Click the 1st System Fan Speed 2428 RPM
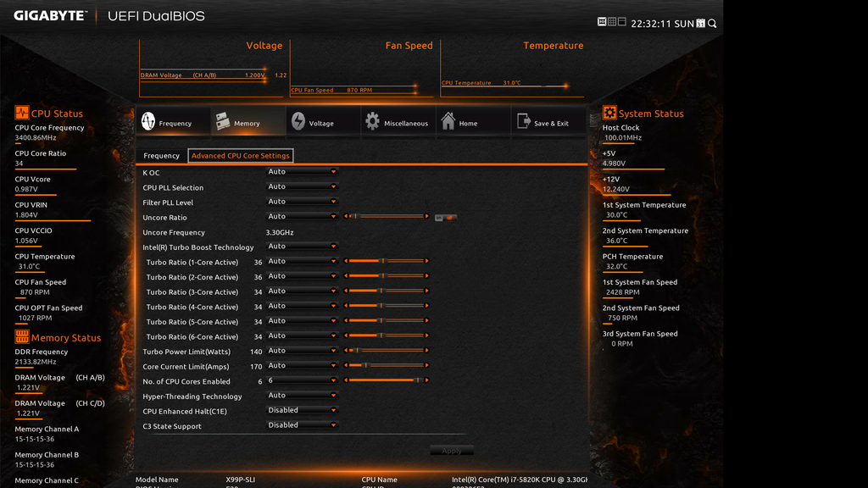This screenshot has height=488, width=868. pyautogui.click(x=622, y=292)
